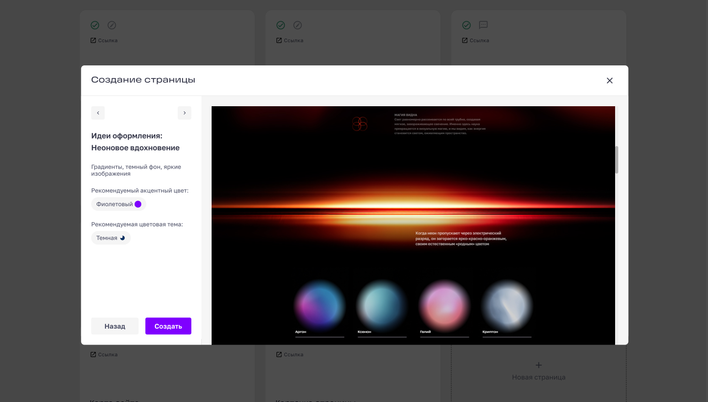
Task: Click the Новая страница plus tile
Action: (x=538, y=371)
